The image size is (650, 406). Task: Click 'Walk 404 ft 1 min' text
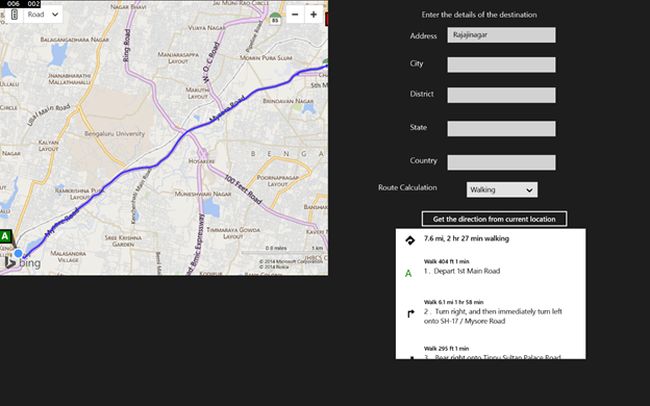tap(446, 261)
